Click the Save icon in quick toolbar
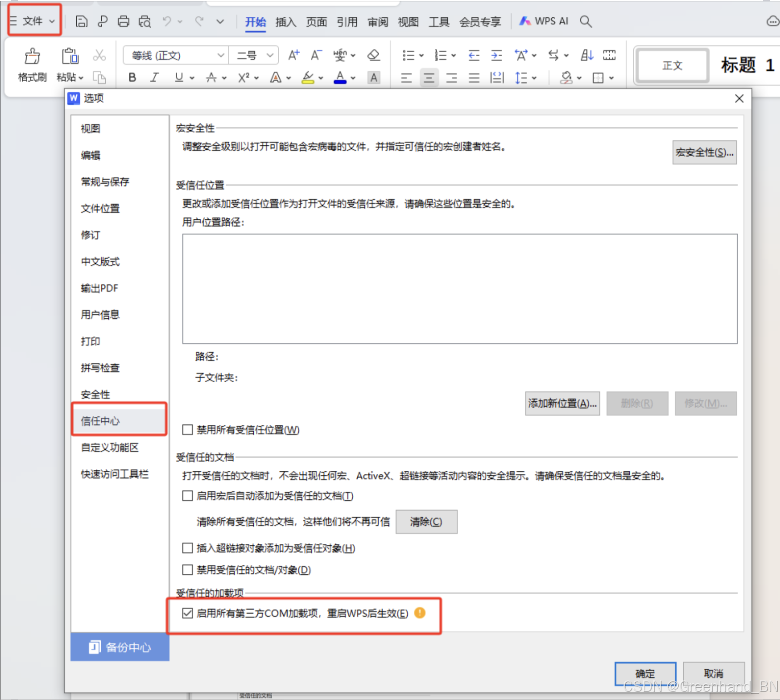 81,21
